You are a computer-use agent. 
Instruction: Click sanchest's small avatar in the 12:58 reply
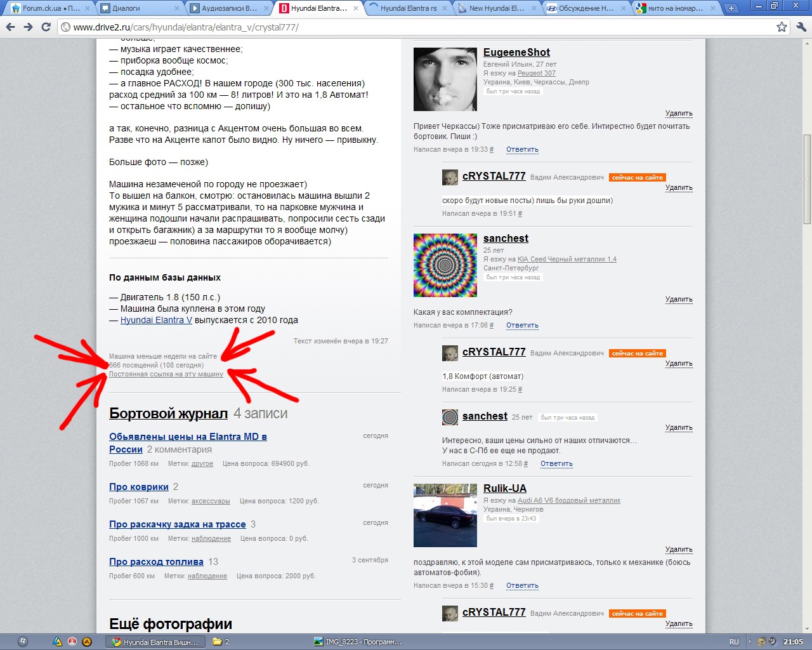click(450, 417)
